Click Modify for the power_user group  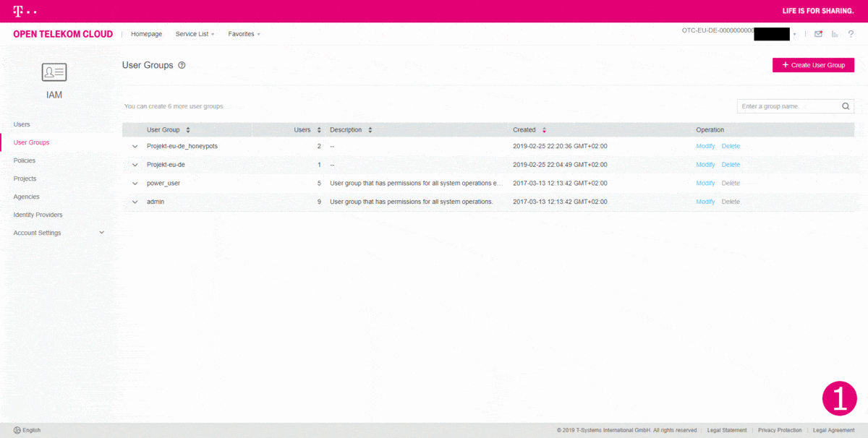click(x=705, y=183)
